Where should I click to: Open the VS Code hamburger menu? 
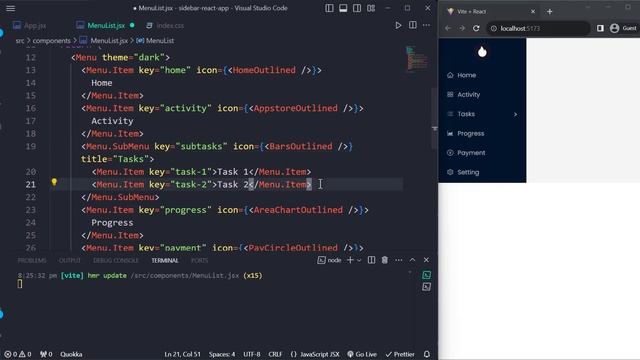[11, 8]
